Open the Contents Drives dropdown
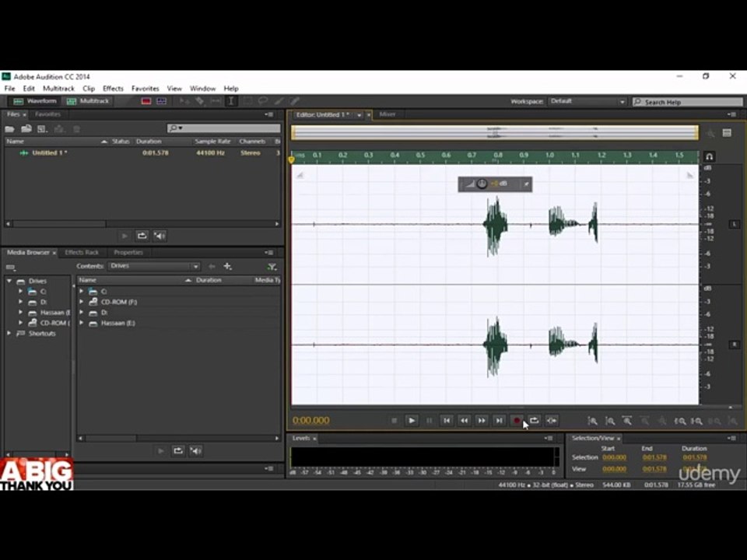This screenshot has width=747, height=560. click(154, 266)
